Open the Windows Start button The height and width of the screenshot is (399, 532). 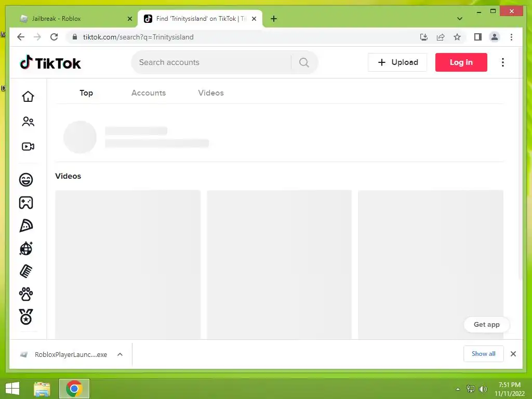pos(12,389)
